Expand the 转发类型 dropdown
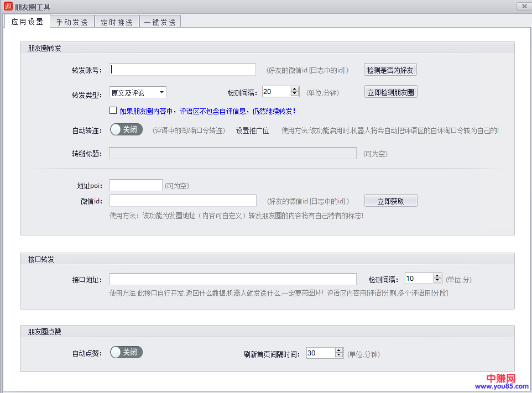 point(161,92)
